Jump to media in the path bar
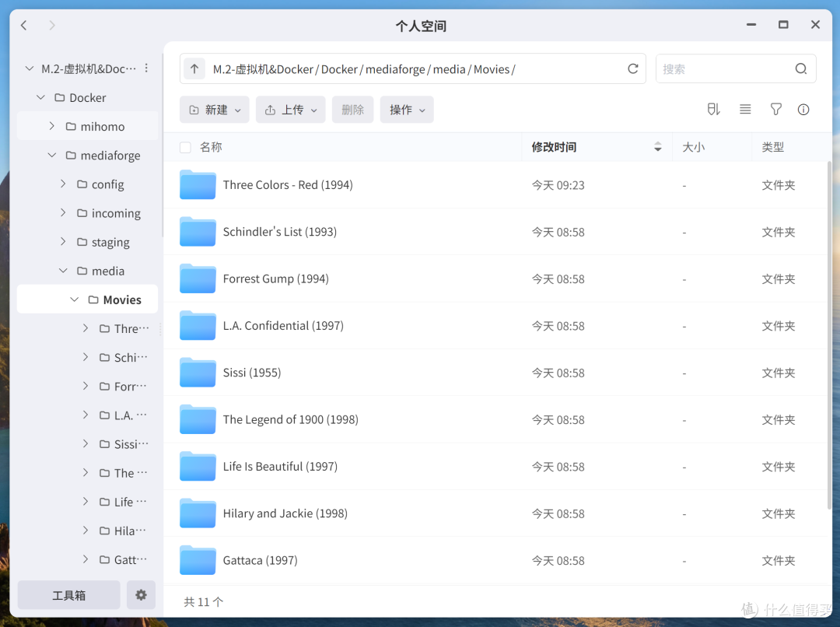The image size is (840, 627). click(x=449, y=69)
